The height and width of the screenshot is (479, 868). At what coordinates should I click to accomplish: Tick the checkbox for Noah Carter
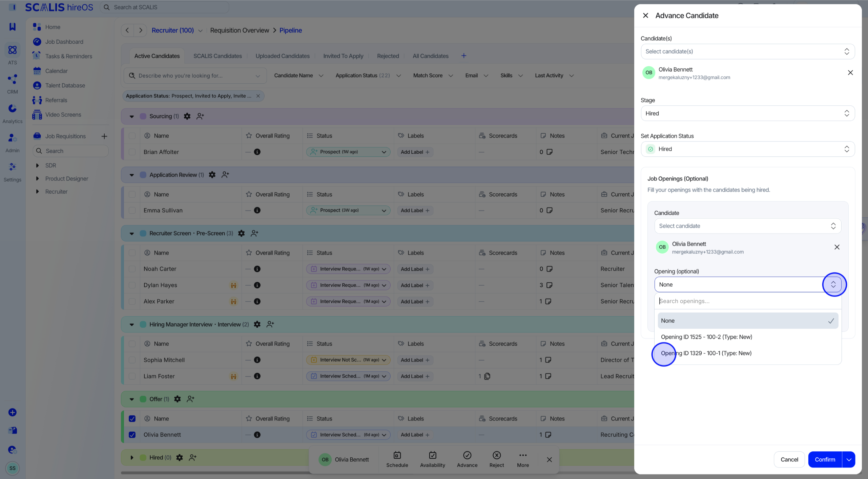[x=132, y=269]
